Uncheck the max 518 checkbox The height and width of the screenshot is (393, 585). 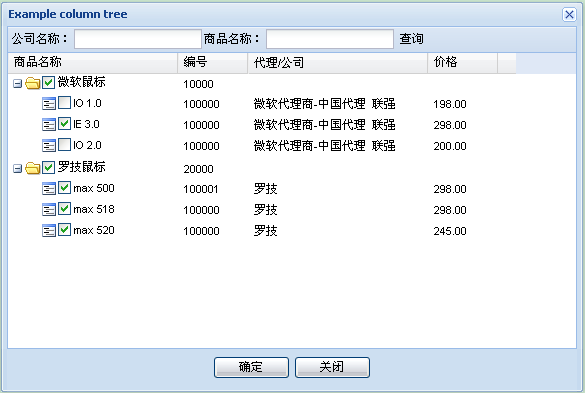pyautogui.click(x=65, y=209)
